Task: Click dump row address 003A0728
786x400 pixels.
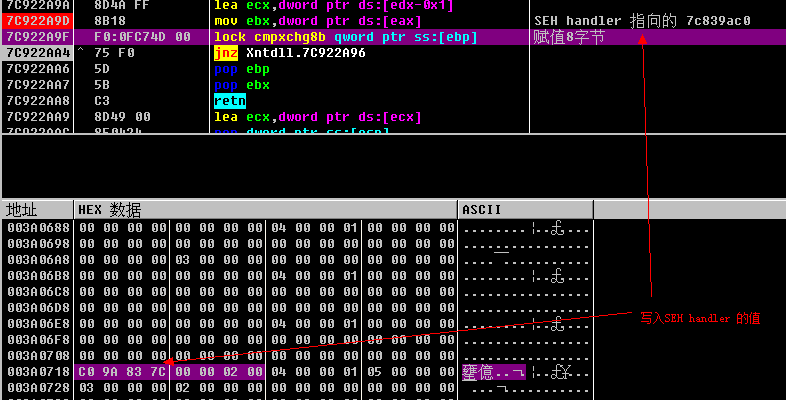Action: 38,388
